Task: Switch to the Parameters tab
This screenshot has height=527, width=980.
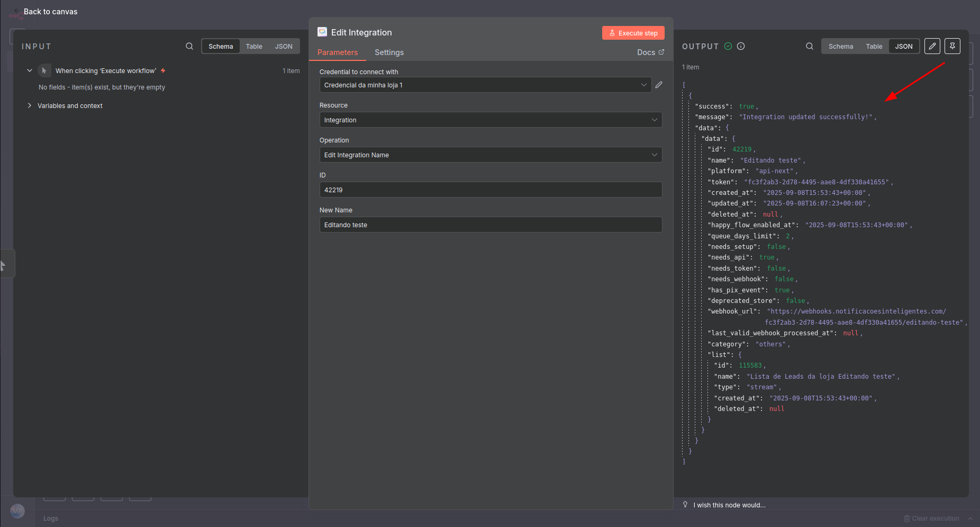Action: click(x=338, y=52)
